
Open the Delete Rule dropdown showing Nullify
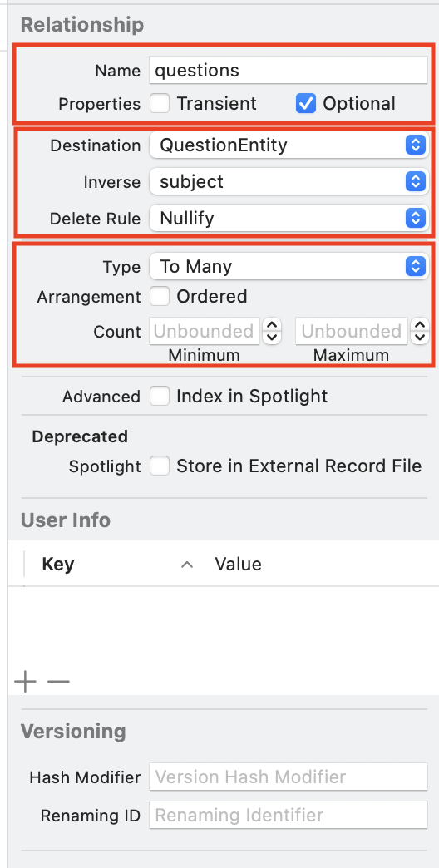(289, 218)
